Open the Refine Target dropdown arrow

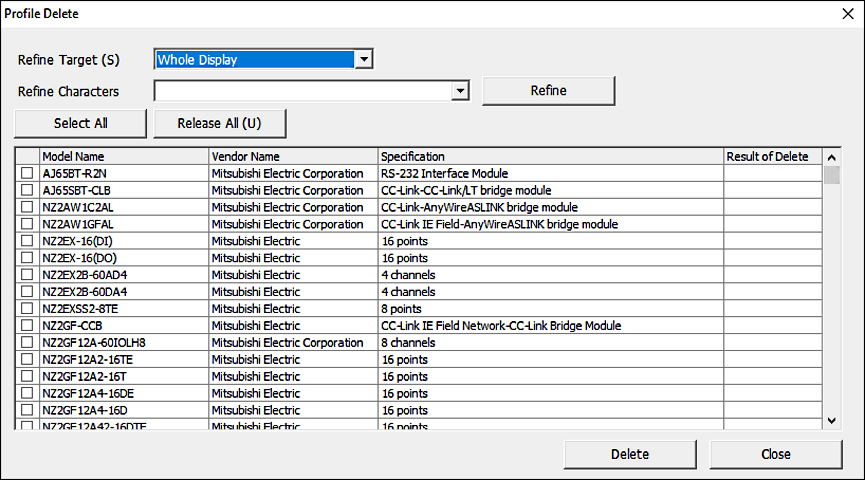coord(364,59)
